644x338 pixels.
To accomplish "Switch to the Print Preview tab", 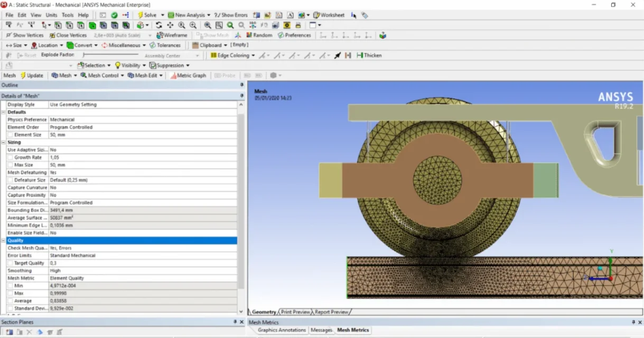I will (x=295, y=312).
